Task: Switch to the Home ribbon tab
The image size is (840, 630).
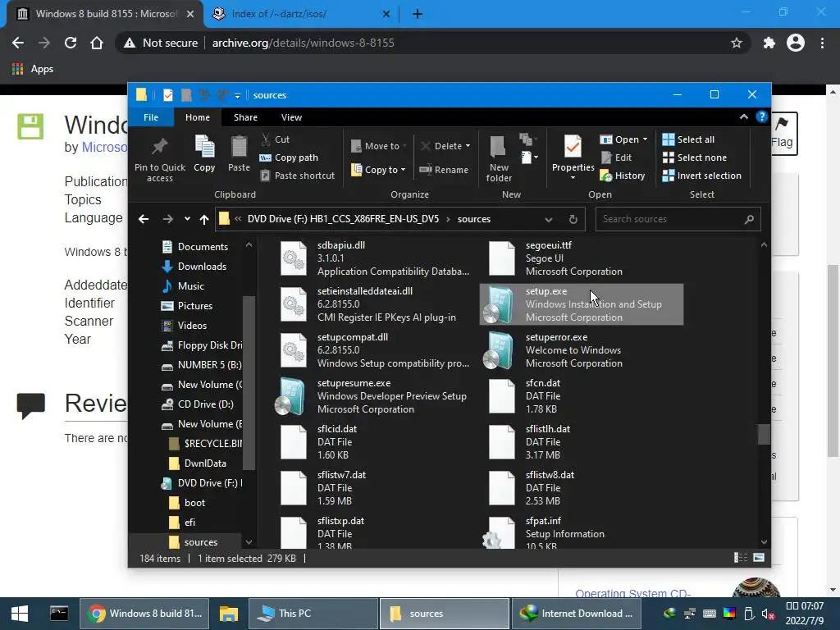Action: (x=198, y=117)
